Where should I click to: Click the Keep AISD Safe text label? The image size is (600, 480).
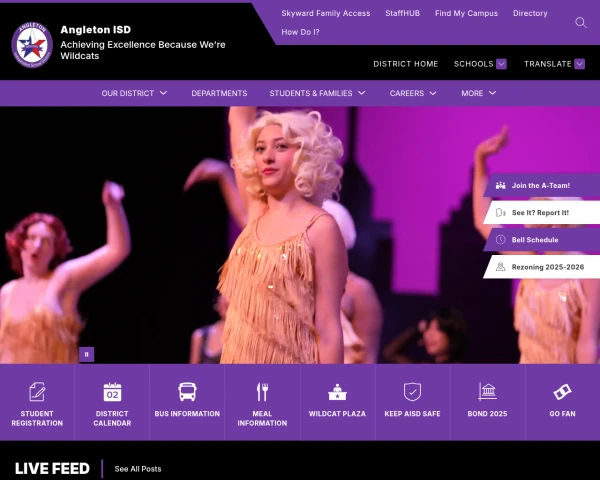[x=412, y=414]
